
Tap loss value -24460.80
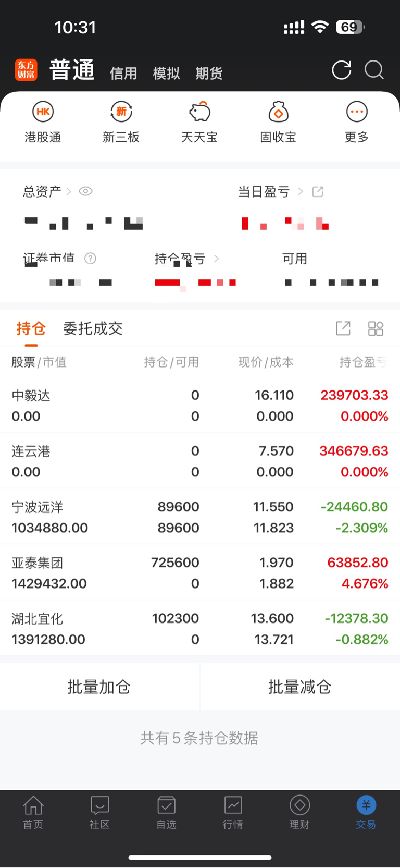click(354, 507)
